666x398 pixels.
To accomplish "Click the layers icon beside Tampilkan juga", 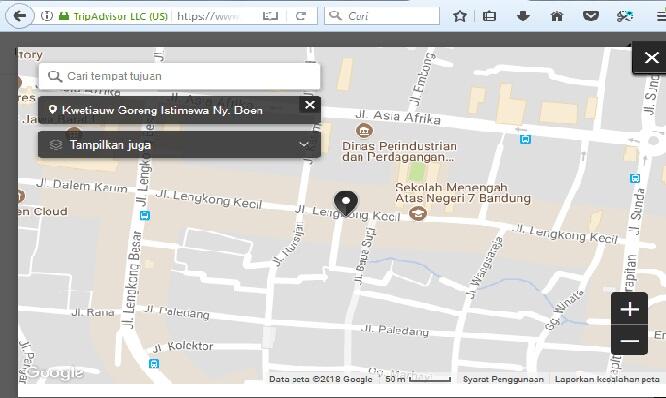I will 56,145.
